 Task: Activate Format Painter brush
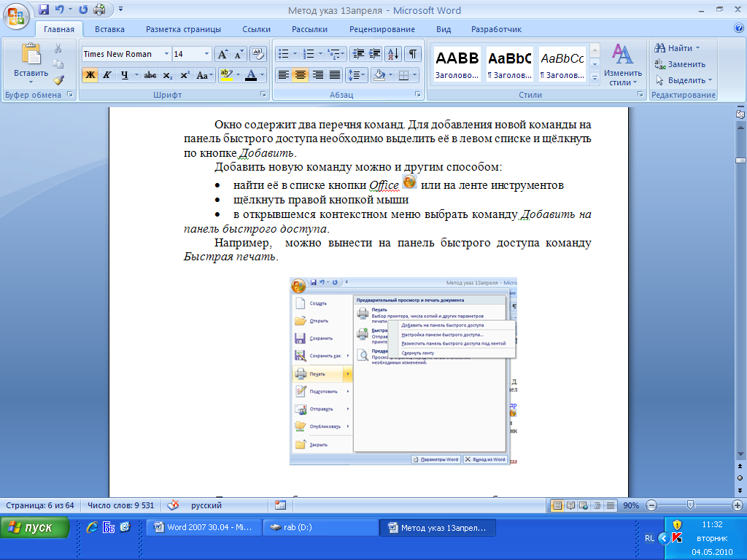[58, 80]
